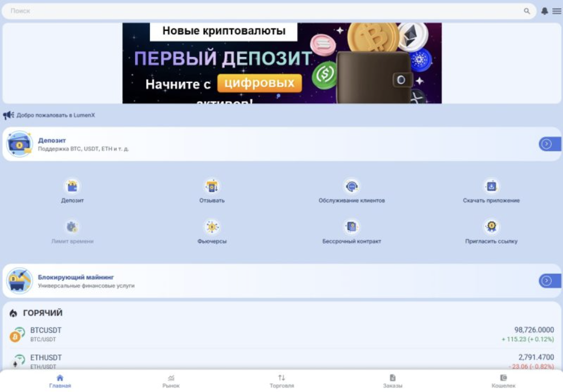Open the Обслуживание клиентов support icon
This screenshot has width=563, height=392.
tap(351, 187)
